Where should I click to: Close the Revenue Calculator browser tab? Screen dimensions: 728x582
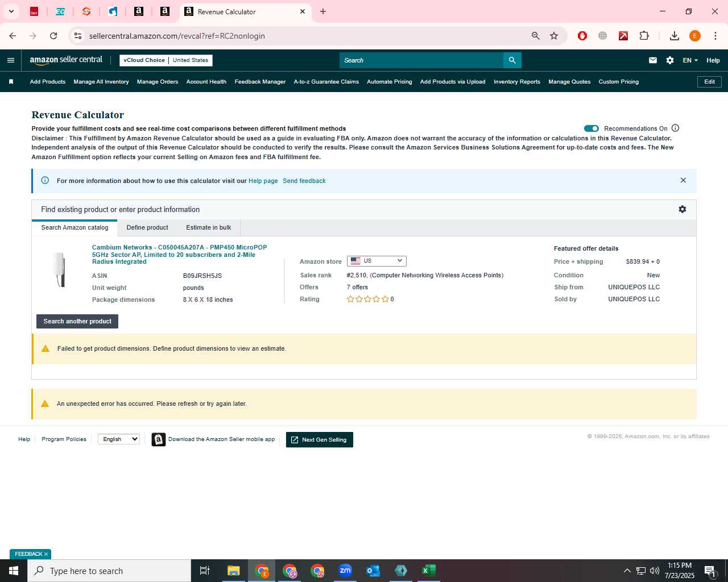[x=303, y=11]
